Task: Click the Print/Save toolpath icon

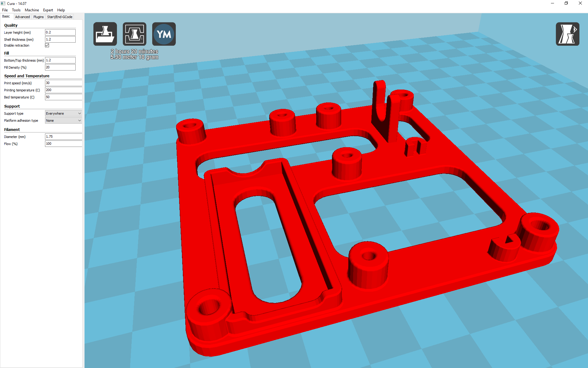Action: click(134, 34)
